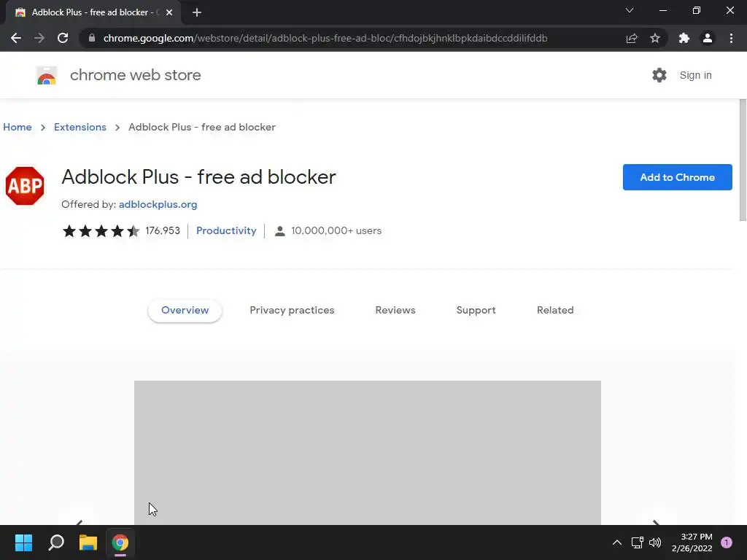Screen dimensions: 747x560
Task: Show hidden tray icons chevron
Action: [x=617, y=542]
